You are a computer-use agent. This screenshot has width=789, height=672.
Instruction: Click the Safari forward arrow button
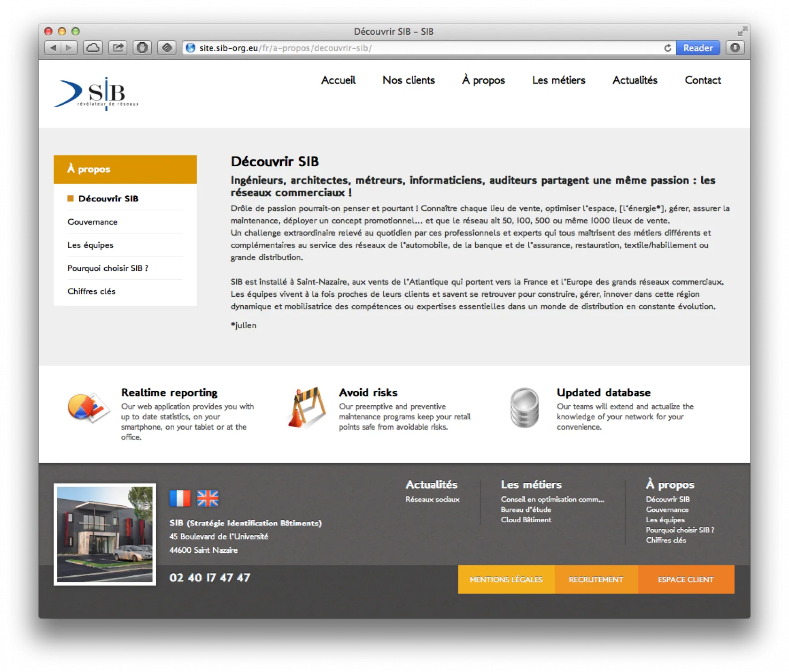(x=69, y=48)
